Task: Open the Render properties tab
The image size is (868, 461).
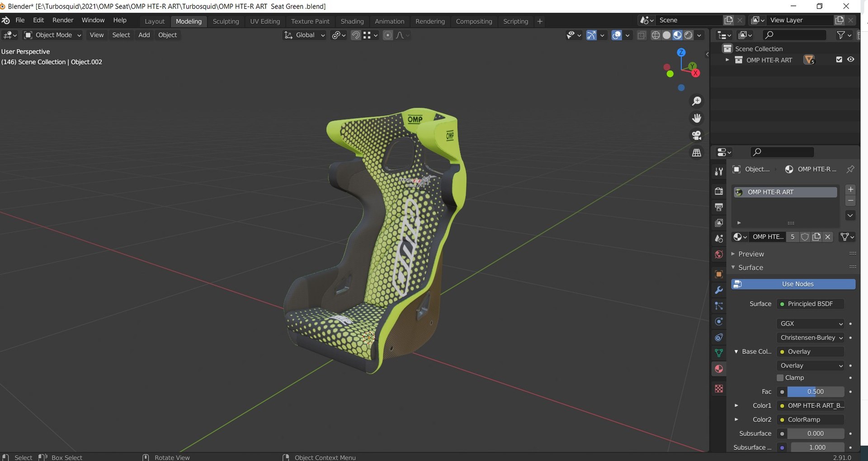Action: 719,191
